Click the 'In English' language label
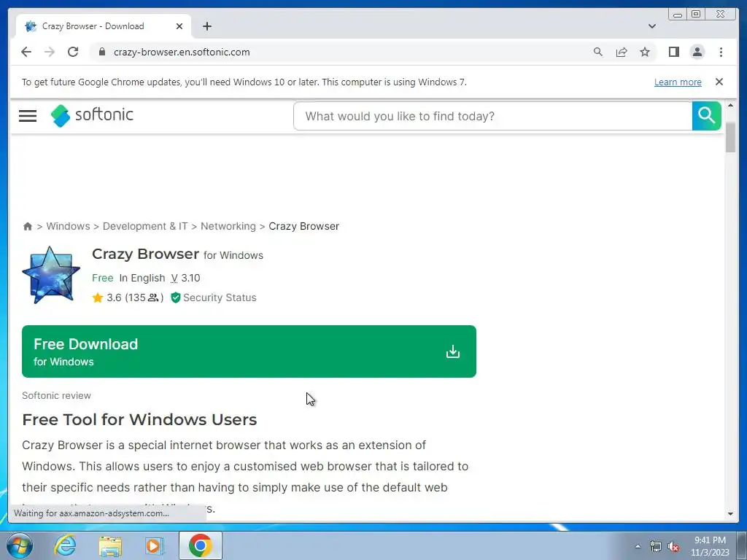Viewport: 747px width, 560px height. point(142,278)
